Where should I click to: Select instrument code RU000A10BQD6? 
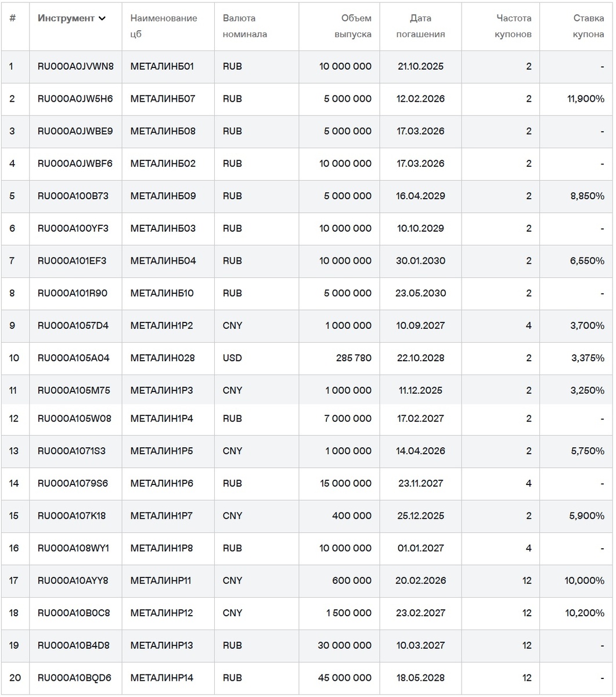[x=74, y=679]
